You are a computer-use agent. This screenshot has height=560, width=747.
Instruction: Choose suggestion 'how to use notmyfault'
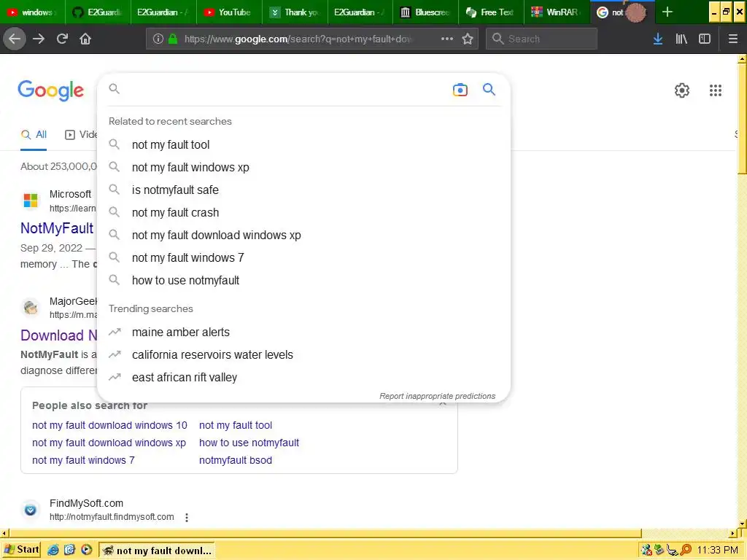[x=304, y=281]
